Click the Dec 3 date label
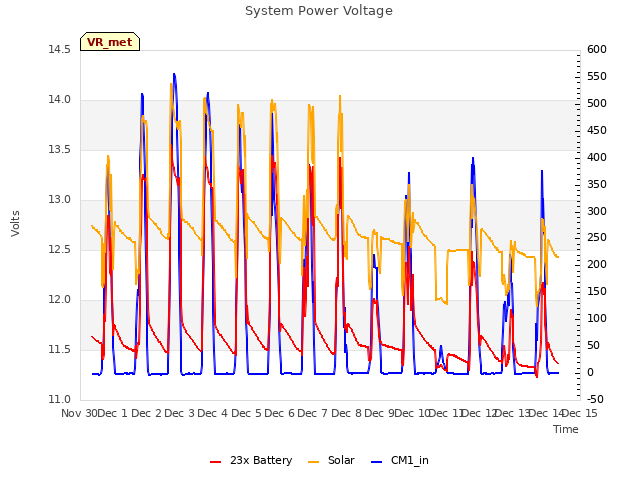Image resolution: width=640 pixels, height=480 pixels. point(180,413)
